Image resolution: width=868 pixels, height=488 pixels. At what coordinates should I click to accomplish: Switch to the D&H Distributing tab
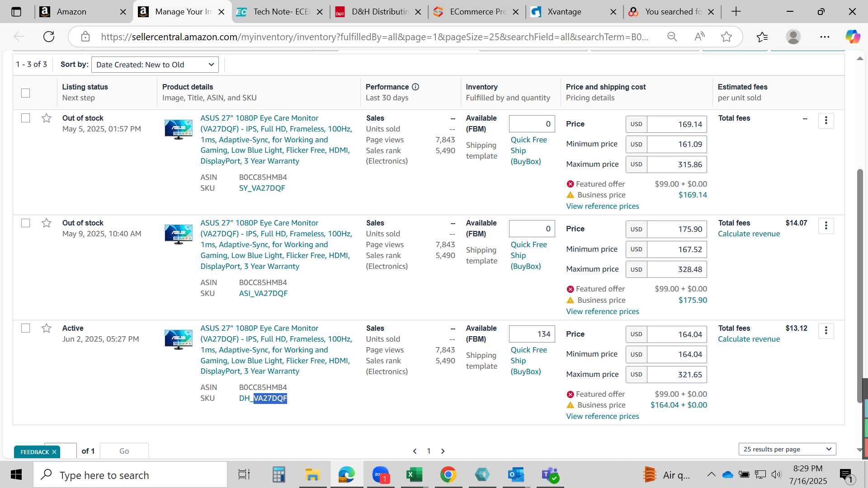click(x=379, y=12)
